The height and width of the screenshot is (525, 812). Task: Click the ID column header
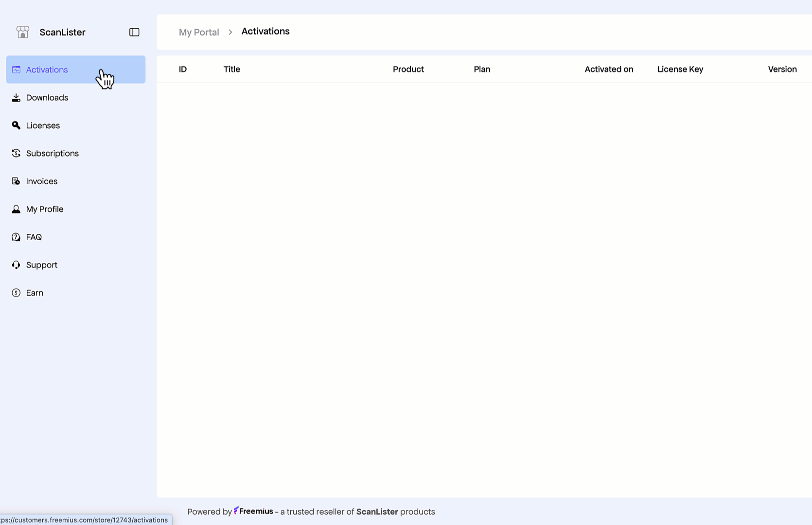click(183, 69)
